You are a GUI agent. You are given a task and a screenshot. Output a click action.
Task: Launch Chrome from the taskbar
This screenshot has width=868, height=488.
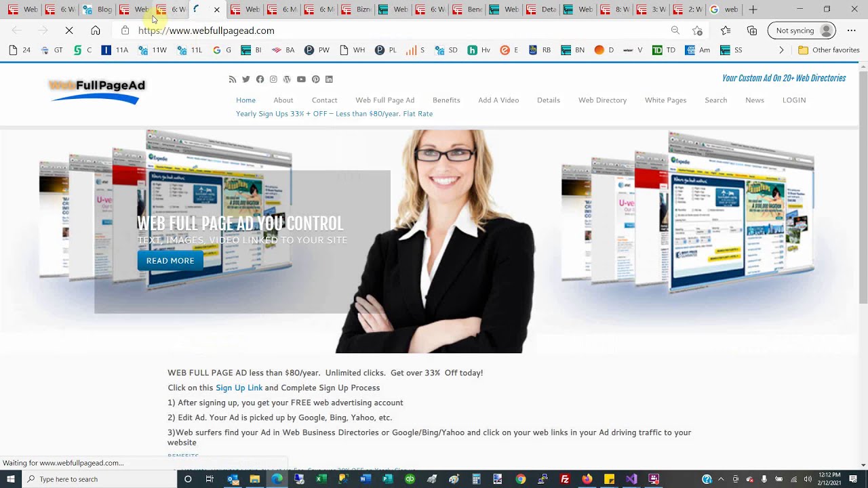tap(520, 479)
